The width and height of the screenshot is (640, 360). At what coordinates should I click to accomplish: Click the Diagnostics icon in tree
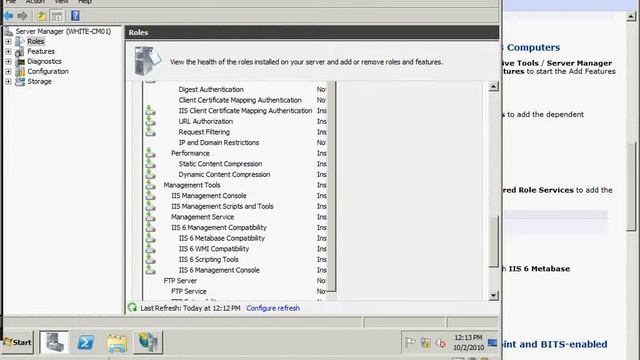click(x=20, y=62)
